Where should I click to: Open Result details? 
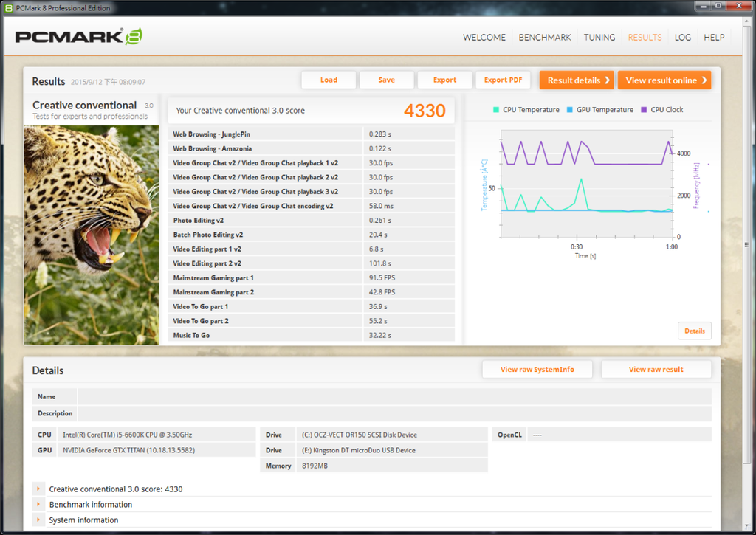(577, 80)
